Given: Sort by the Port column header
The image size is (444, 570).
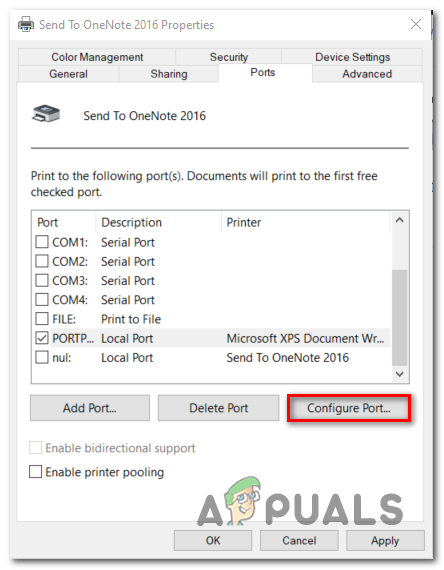Looking at the screenshot, I should [x=65, y=222].
